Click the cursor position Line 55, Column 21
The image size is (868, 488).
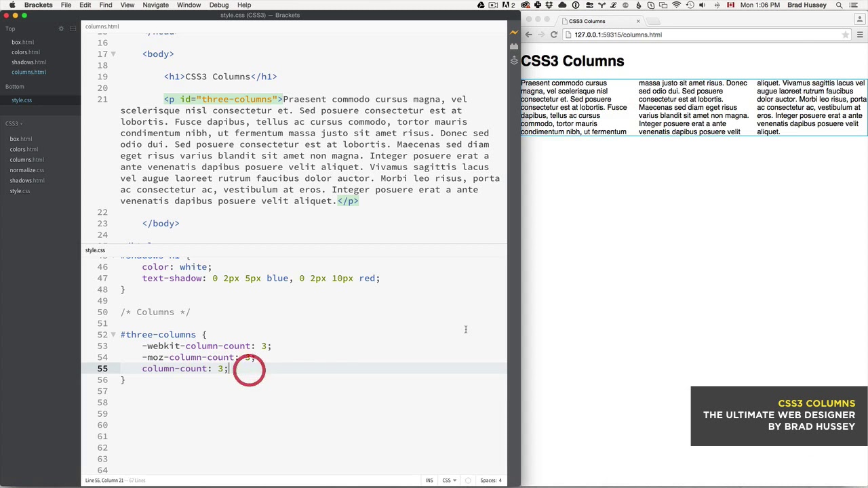coord(104,481)
